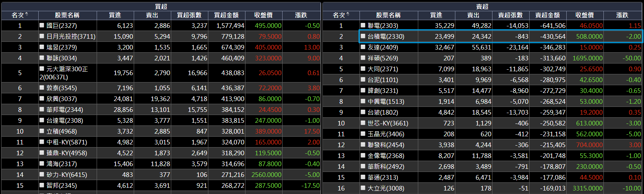644x194 pixels.
Task: Tick the checkbox for 台積電(2330)
Action: [x=363, y=36]
